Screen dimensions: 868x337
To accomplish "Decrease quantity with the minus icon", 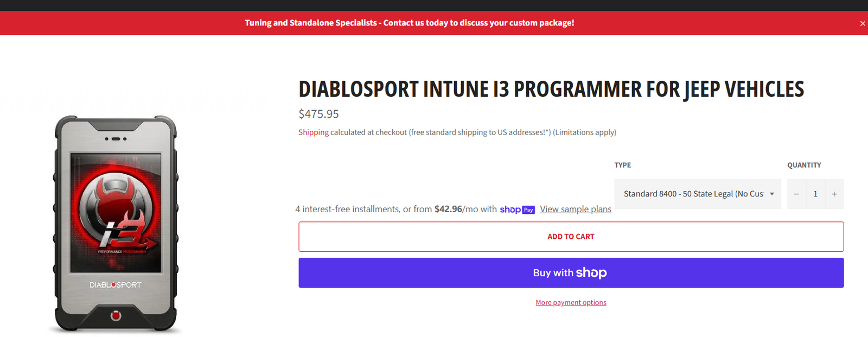I will point(796,194).
